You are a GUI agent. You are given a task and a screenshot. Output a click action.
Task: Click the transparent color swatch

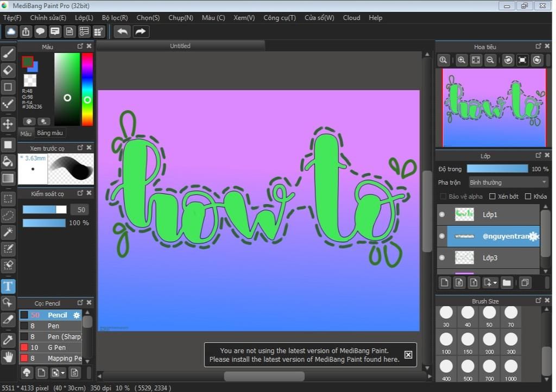(30, 80)
